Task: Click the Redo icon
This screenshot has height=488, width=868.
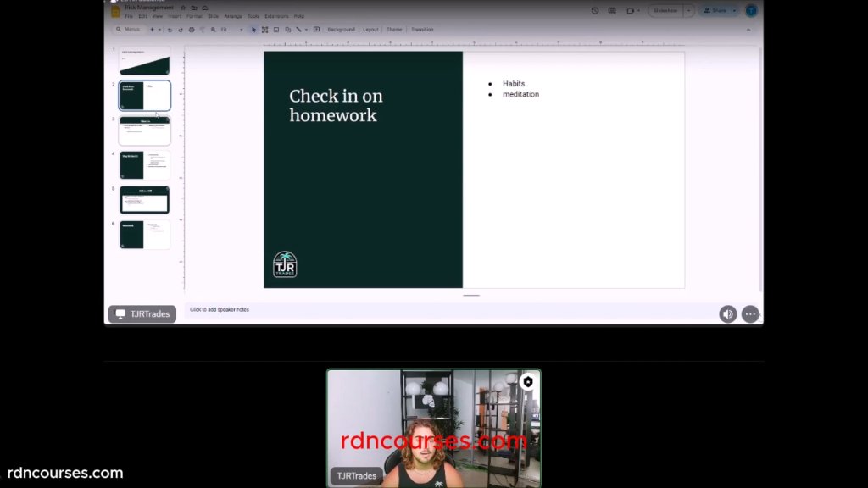Action: tap(181, 30)
